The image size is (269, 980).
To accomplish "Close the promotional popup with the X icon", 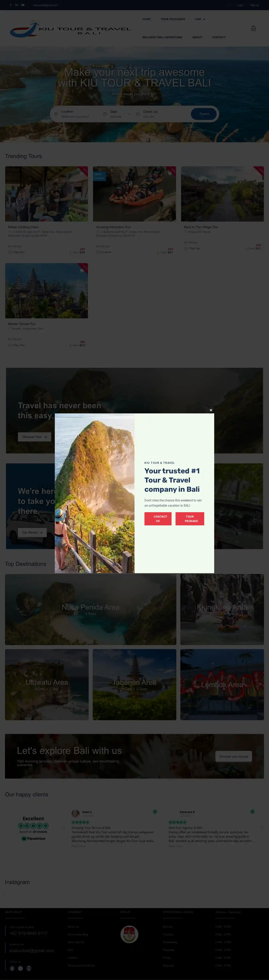I will click(211, 410).
